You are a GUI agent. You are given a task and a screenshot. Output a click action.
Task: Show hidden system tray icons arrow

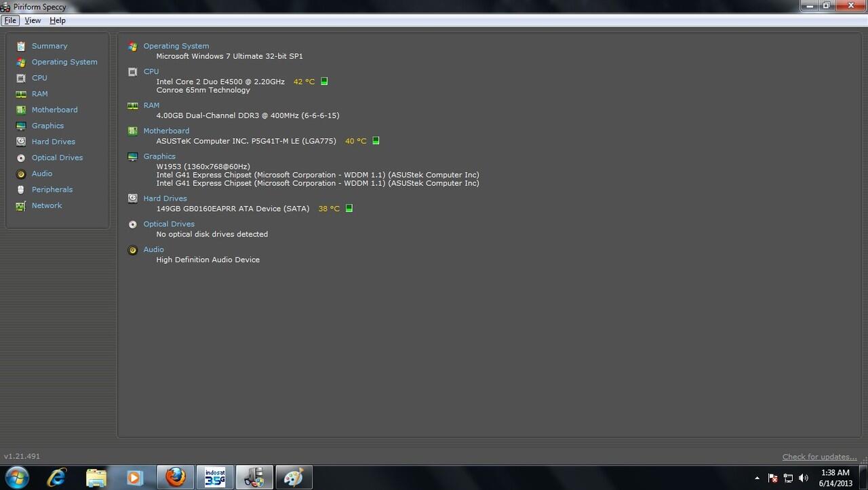coord(757,478)
